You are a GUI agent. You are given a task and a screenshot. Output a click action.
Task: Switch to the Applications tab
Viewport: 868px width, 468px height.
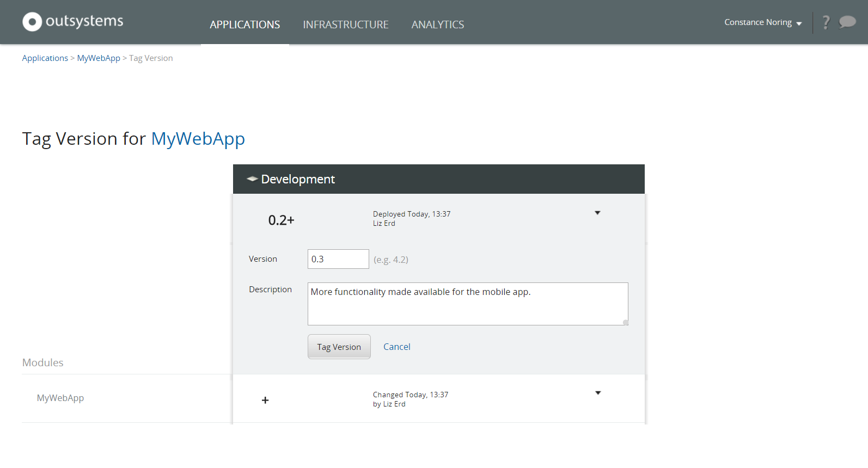(x=245, y=24)
